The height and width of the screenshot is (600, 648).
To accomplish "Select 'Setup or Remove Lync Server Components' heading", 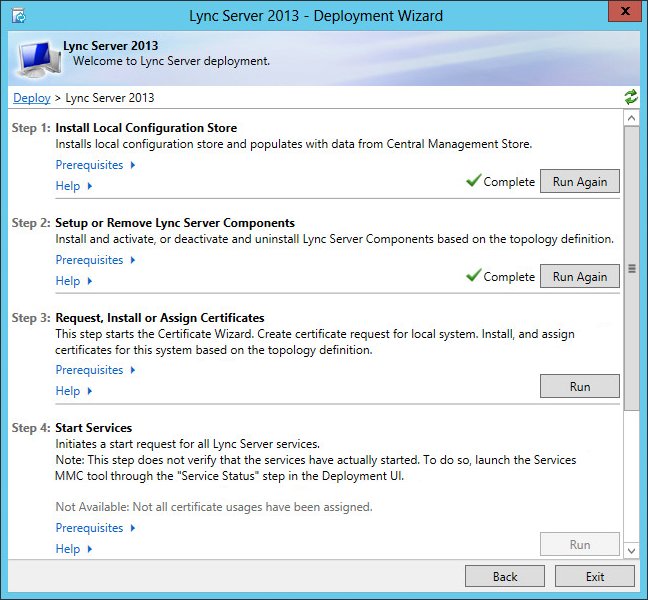I will 175,223.
